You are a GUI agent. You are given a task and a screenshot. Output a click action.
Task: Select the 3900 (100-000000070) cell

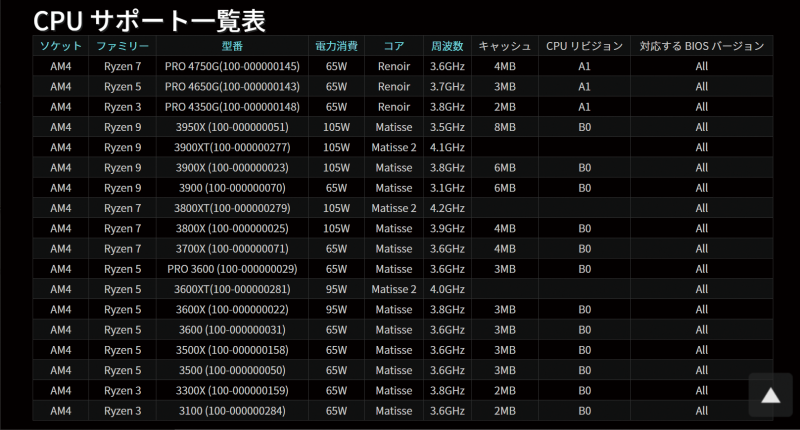point(232,188)
